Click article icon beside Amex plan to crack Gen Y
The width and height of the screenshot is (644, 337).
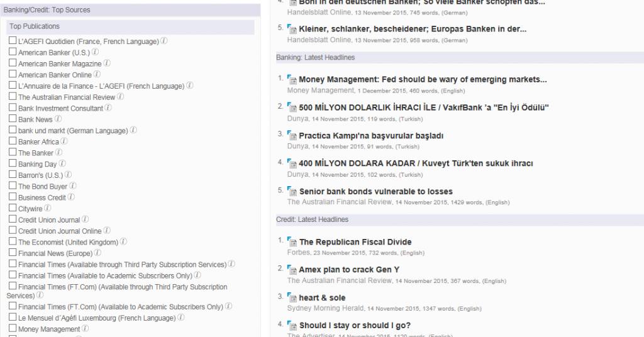pos(291,269)
